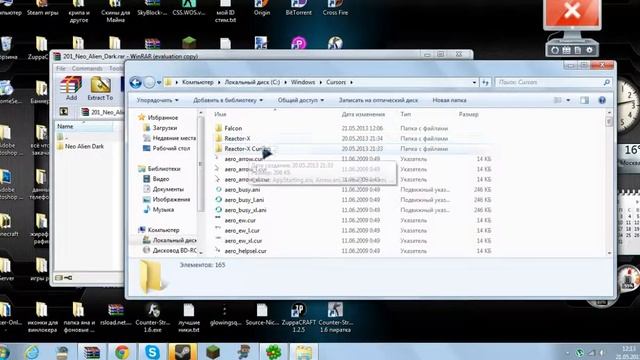640x360 pixels.
Task: Expand the address bar history dropdown arrow
Action: pyautogui.click(x=474, y=82)
